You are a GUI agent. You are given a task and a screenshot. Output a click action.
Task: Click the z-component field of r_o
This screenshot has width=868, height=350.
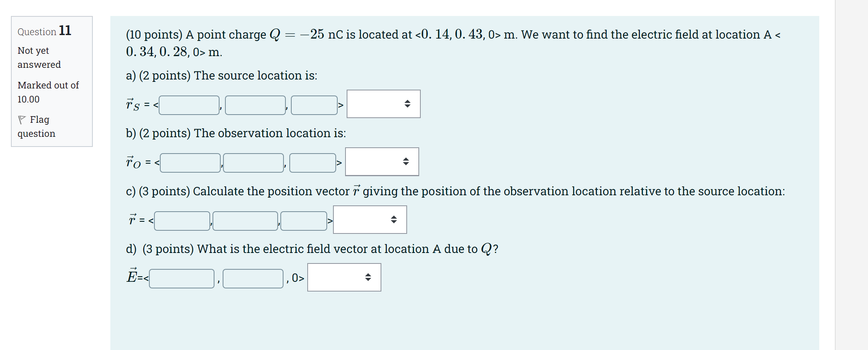tap(313, 162)
